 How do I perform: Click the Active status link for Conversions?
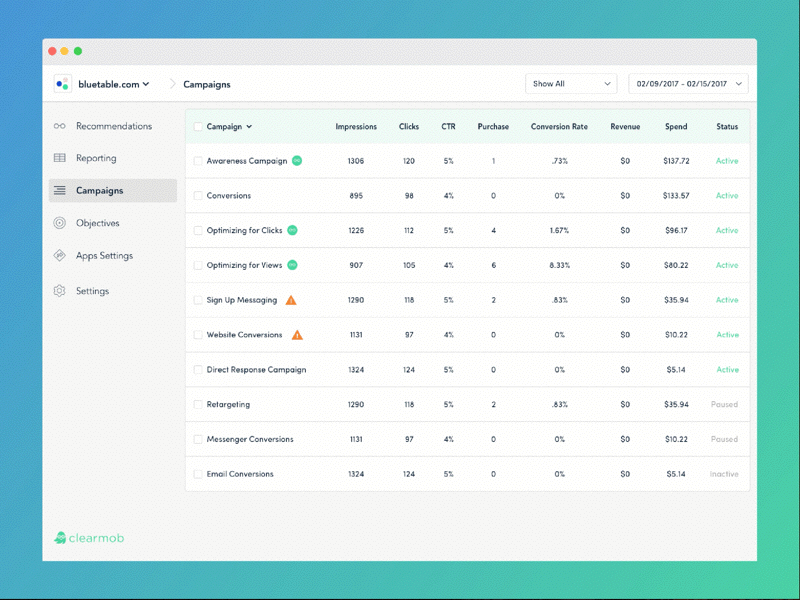(725, 195)
